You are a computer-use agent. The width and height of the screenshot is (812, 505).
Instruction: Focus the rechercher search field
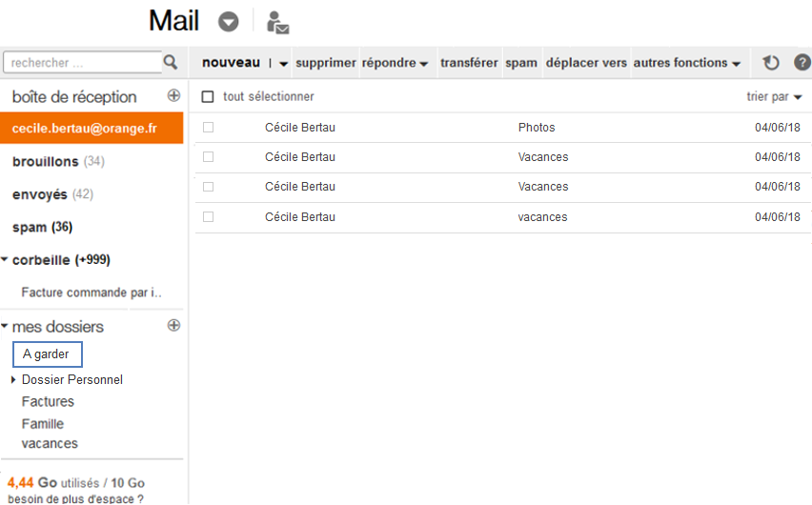(x=83, y=63)
